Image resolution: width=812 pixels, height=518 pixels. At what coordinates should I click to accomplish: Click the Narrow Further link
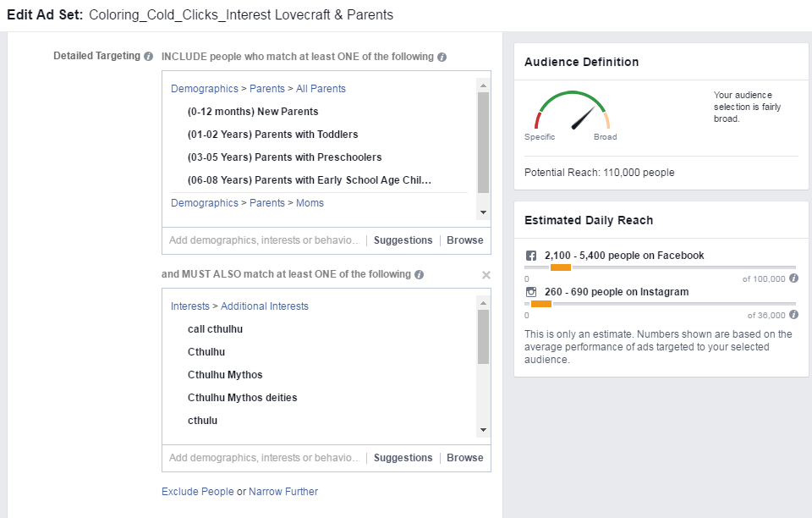click(x=283, y=492)
